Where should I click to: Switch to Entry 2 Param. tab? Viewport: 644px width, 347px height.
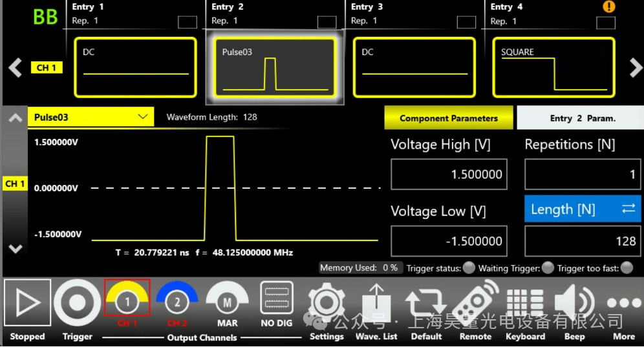pos(581,118)
